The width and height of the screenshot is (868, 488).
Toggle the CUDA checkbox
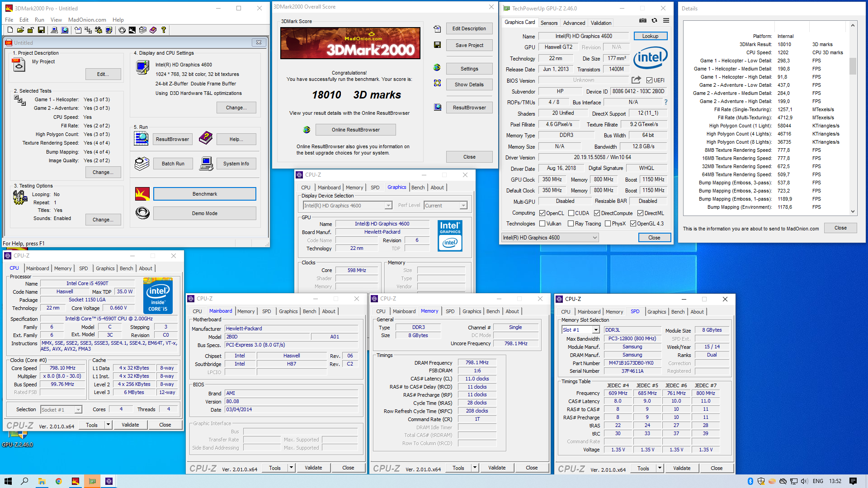tap(571, 213)
